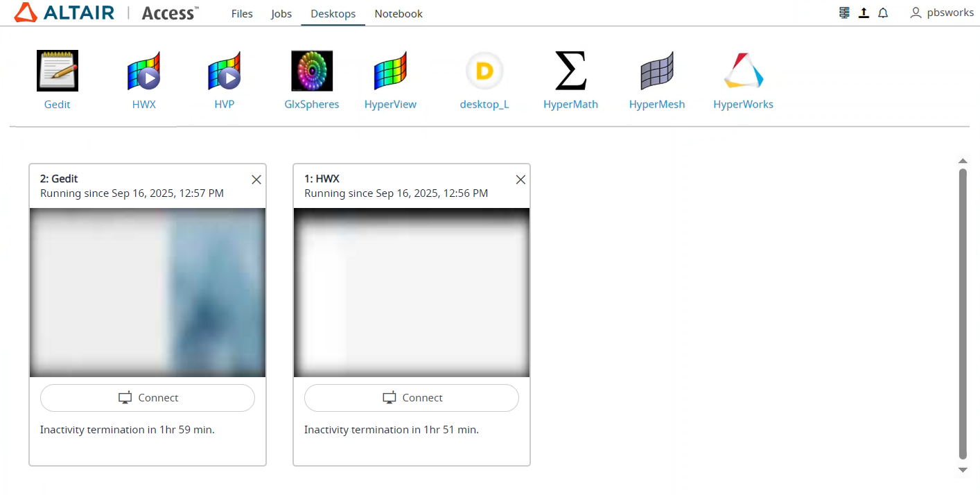This screenshot has width=980, height=495.
Task: Click the Altair Access logo
Action: [x=106, y=12]
